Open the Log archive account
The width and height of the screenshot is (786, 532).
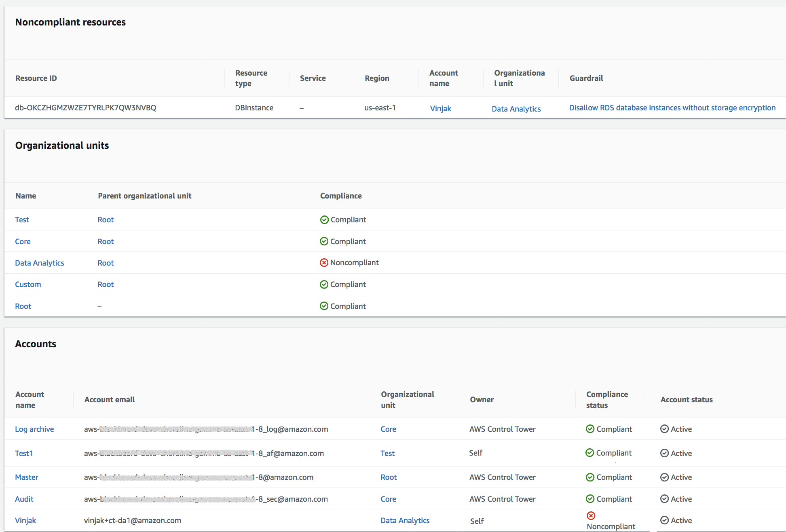(34, 429)
